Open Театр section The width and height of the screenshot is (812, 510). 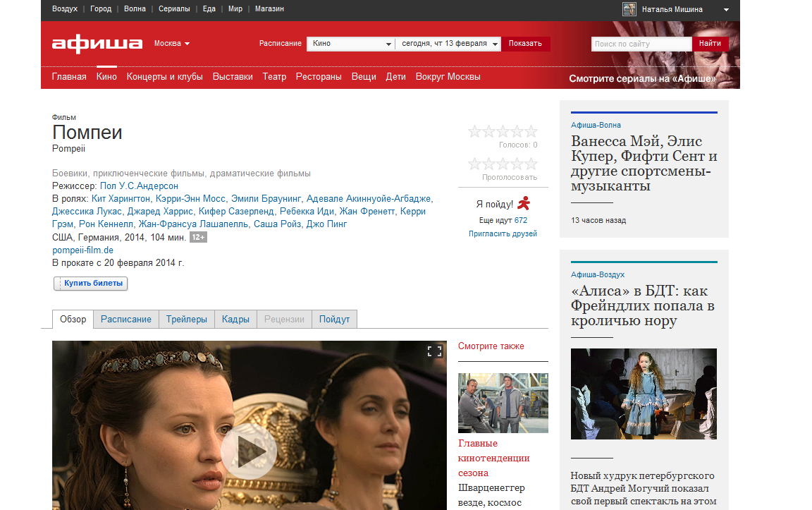[x=274, y=77]
